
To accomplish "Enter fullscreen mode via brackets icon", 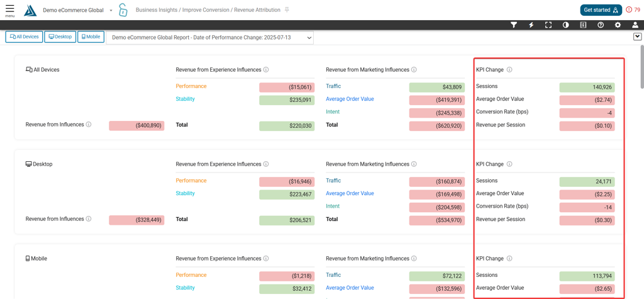I will [548, 25].
